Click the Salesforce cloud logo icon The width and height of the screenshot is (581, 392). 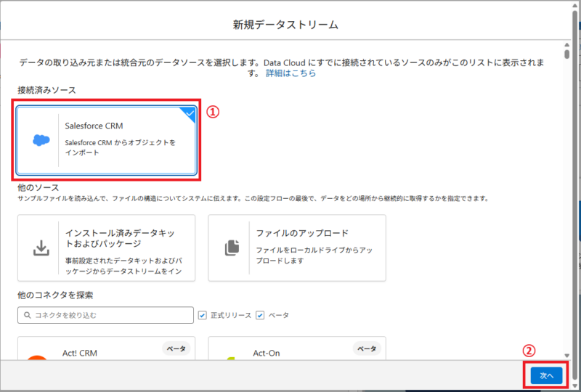pos(41,140)
